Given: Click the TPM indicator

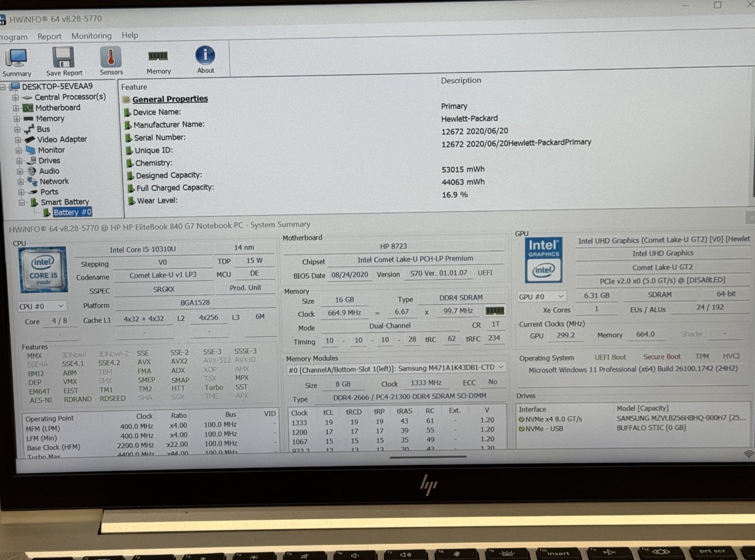Looking at the screenshot, I should pyautogui.click(x=701, y=356).
